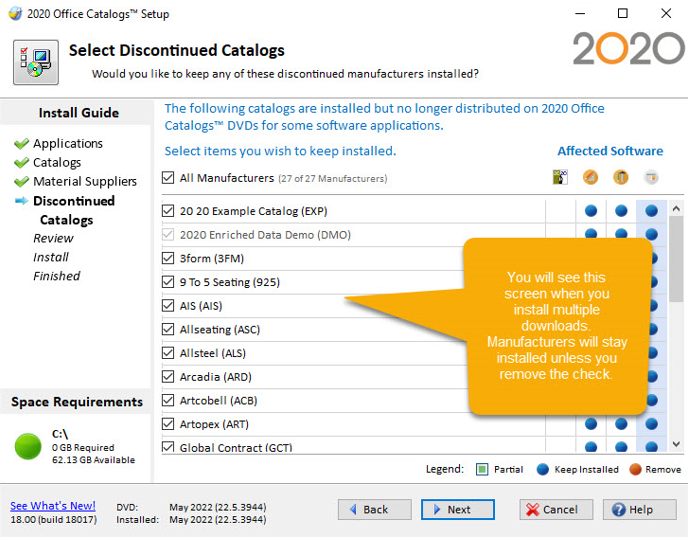Uncheck the Artopex (ART) checkbox

[x=168, y=424]
